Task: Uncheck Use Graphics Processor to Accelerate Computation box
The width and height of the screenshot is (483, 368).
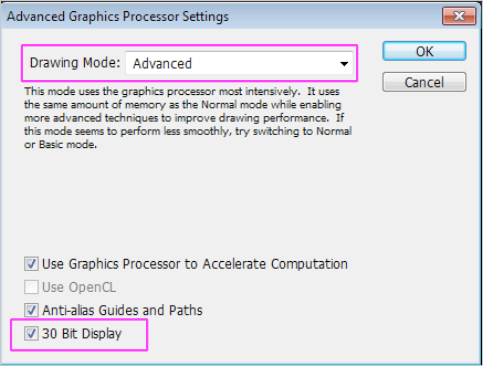Action: pyautogui.click(x=31, y=264)
